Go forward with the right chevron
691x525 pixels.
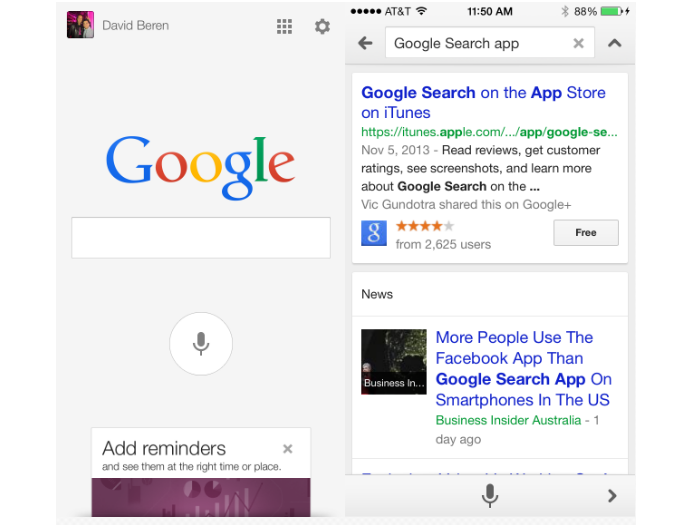(612, 495)
